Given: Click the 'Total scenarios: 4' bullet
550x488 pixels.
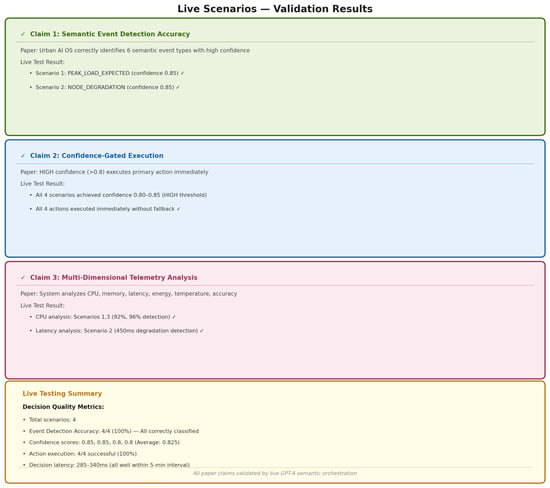Looking at the screenshot, I should (52, 420).
